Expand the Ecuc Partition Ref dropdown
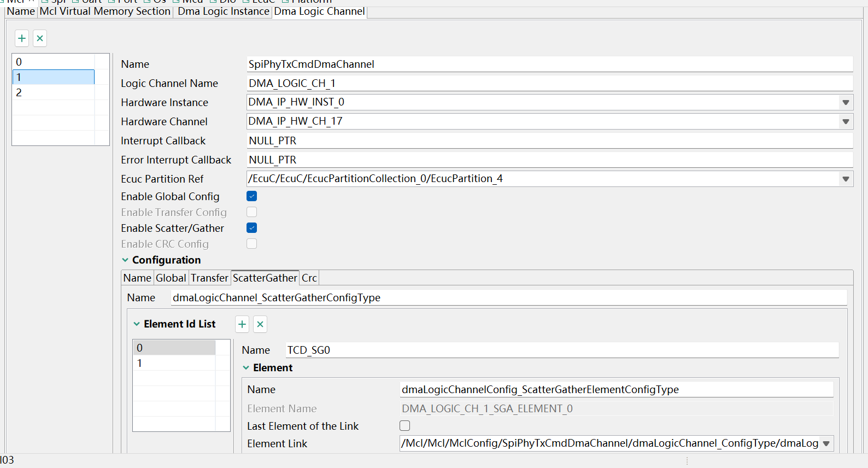868x468 pixels. (x=846, y=179)
